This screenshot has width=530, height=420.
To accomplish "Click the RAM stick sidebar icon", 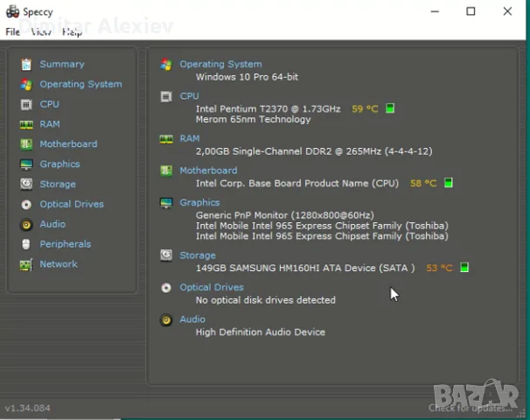I will (26, 124).
